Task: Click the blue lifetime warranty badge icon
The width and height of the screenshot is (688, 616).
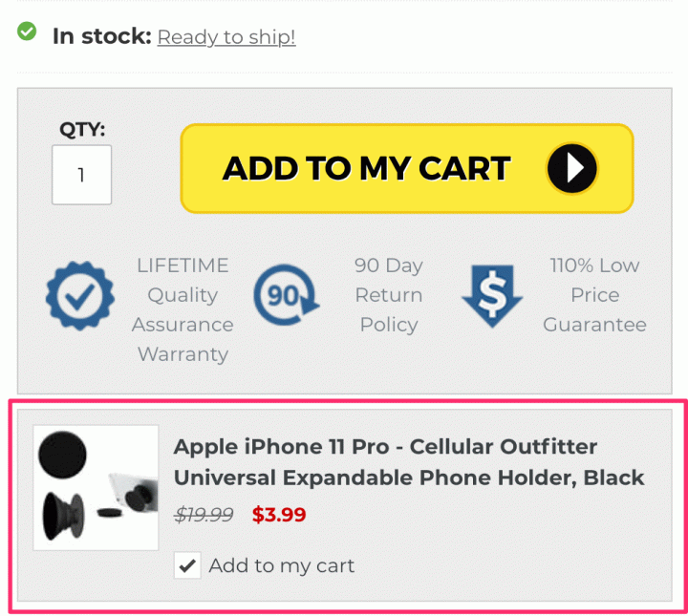Action: point(80,296)
